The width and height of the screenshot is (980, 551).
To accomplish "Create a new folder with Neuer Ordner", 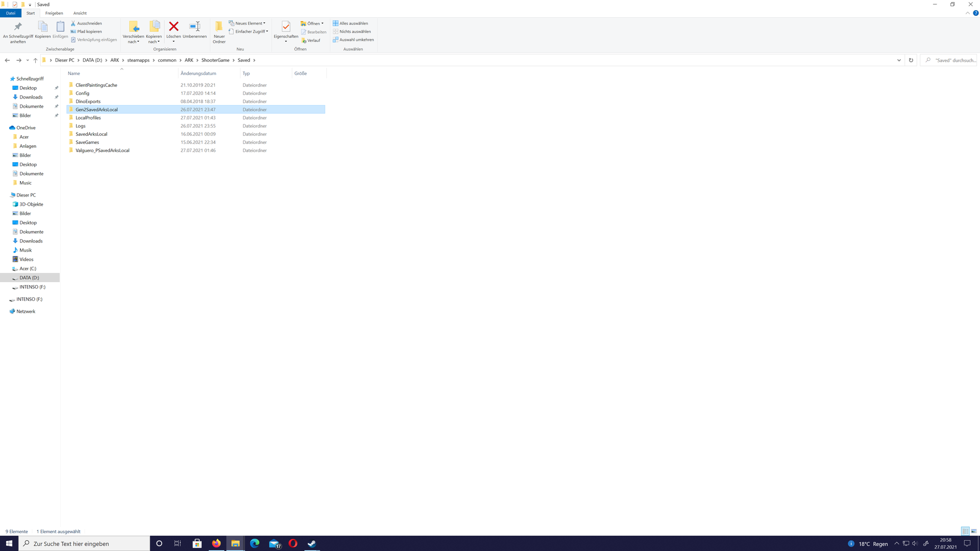I will tap(219, 32).
